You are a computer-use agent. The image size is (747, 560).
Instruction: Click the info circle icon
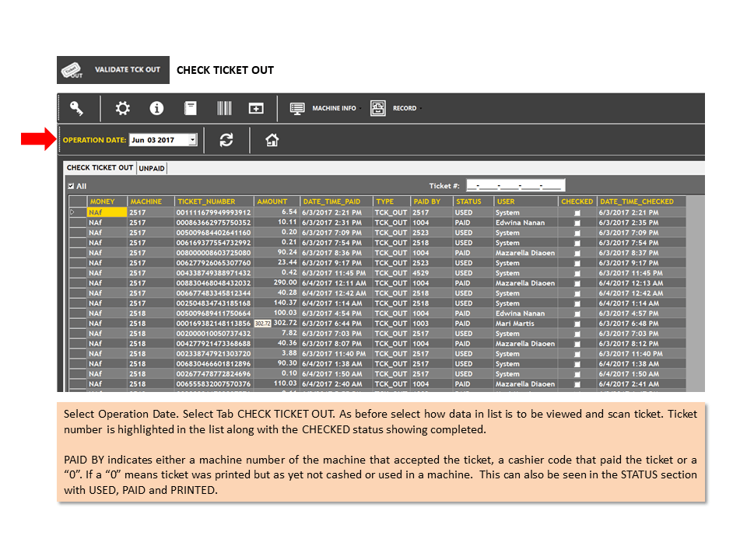pyautogui.click(x=156, y=108)
